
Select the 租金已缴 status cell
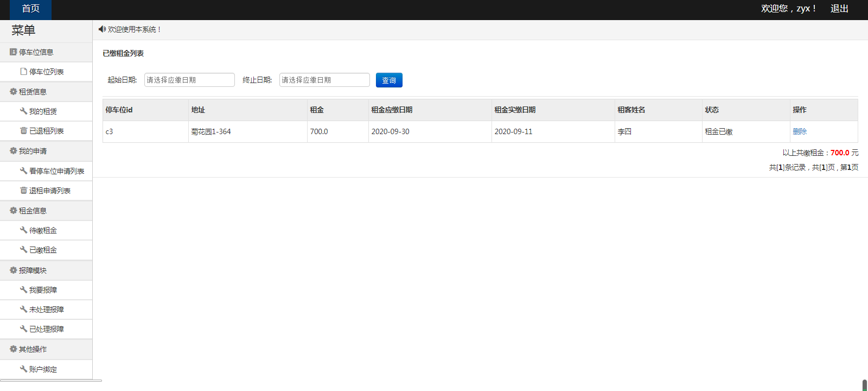point(746,131)
